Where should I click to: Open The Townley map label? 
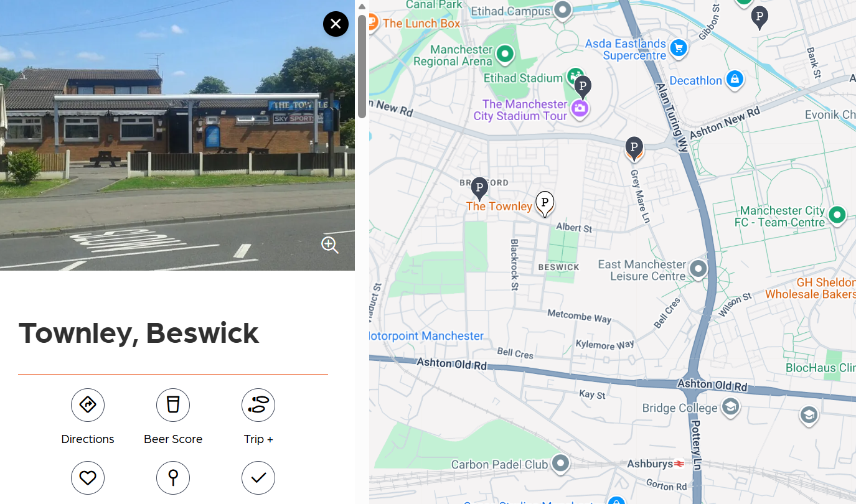point(499,206)
